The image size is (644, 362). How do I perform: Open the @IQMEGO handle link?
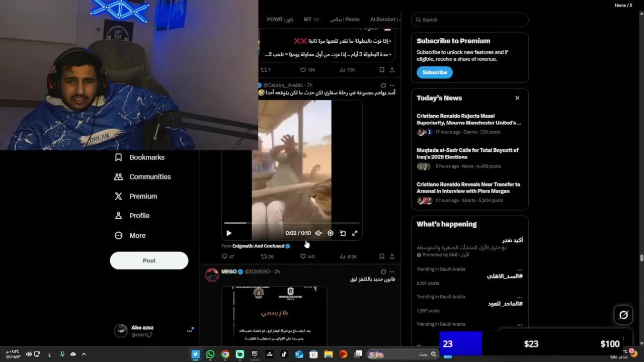258,271
